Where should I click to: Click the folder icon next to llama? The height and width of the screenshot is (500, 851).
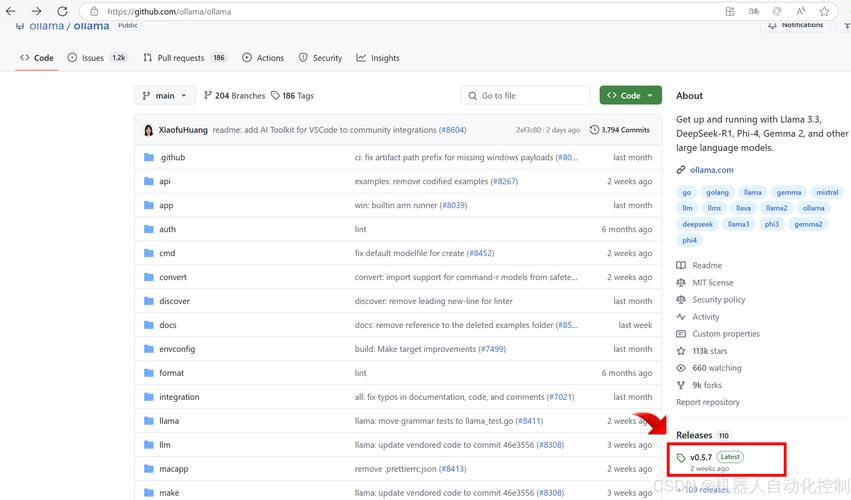click(x=149, y=421)
